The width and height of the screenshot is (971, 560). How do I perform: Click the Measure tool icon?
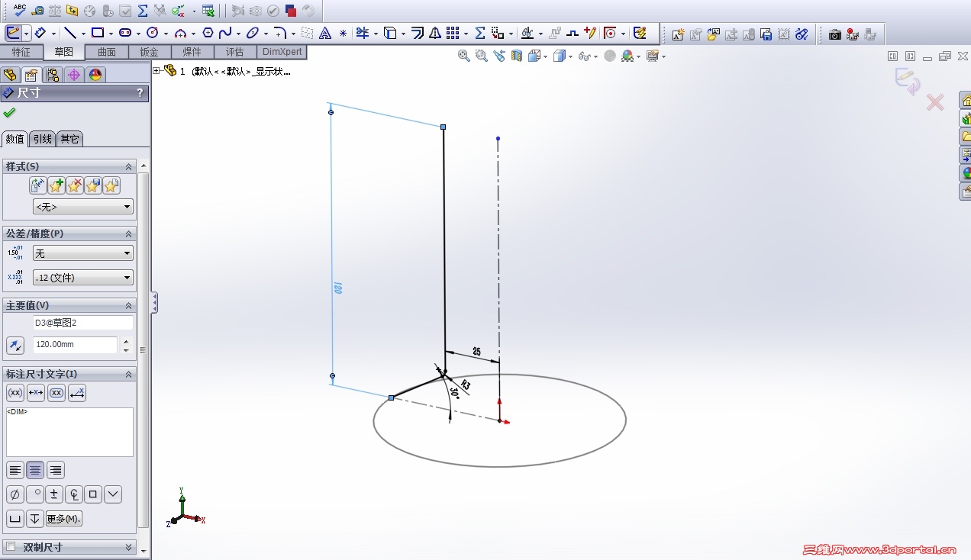[x=37, y=11]
